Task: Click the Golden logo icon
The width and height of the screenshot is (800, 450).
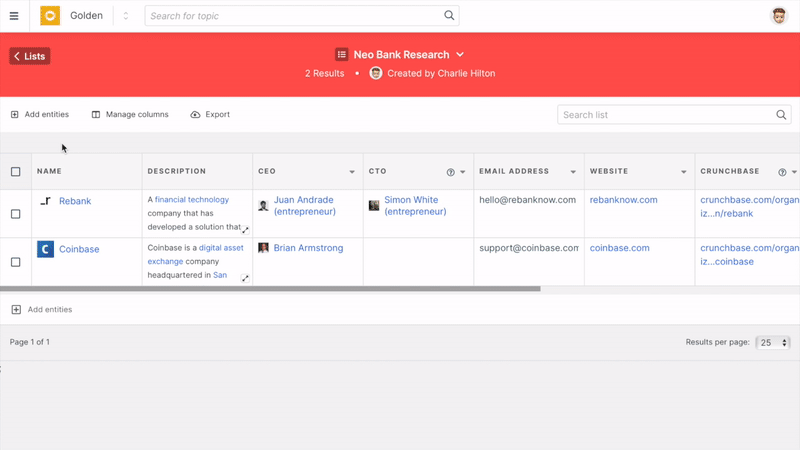Action: click(x=50, y=16)
